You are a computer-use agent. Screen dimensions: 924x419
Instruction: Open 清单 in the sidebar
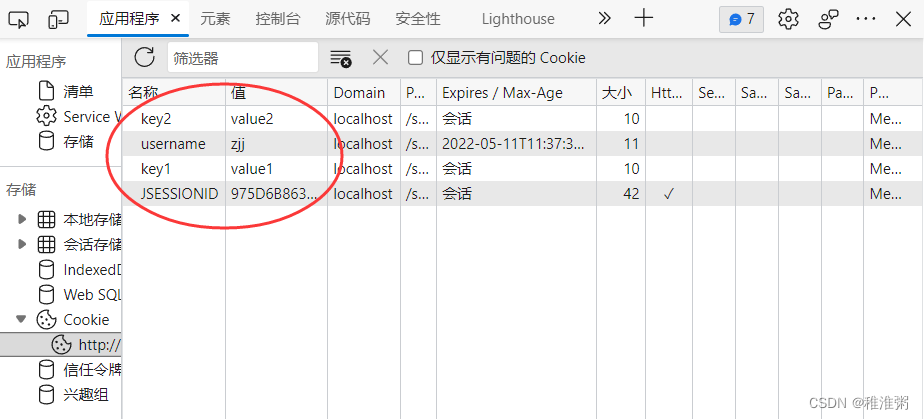point(78,91)
